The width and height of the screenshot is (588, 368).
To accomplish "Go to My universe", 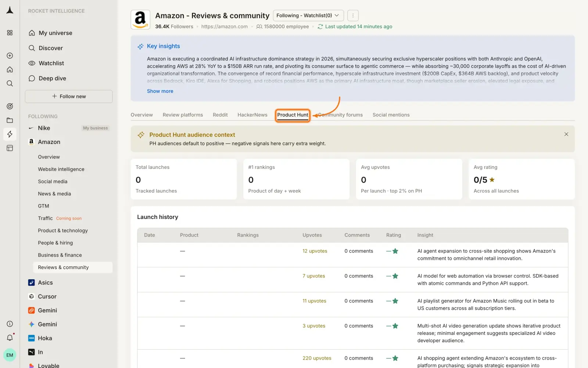I will tap(55, 33).
